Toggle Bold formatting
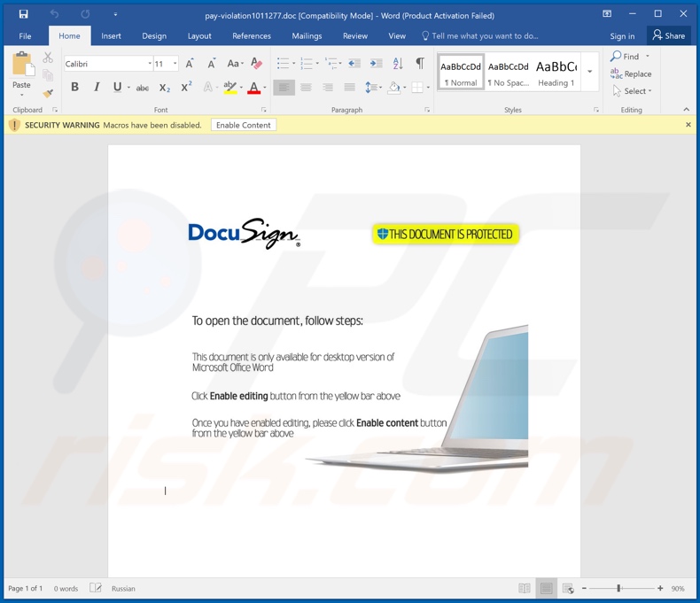 [x=75, y=87]
